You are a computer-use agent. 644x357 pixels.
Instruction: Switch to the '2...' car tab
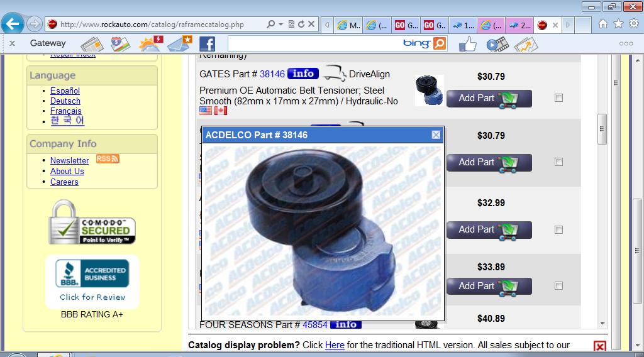520,25
